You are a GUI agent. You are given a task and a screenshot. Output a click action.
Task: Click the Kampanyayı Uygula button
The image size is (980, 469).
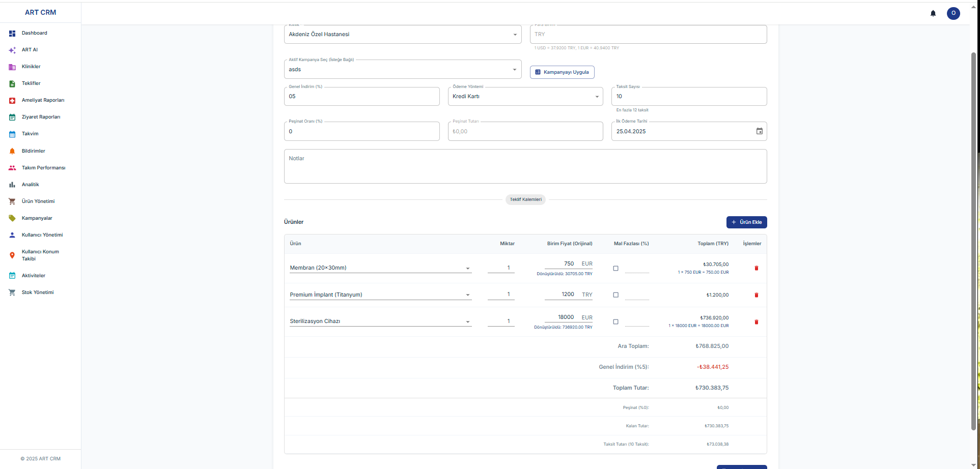(x=562, y=72)
